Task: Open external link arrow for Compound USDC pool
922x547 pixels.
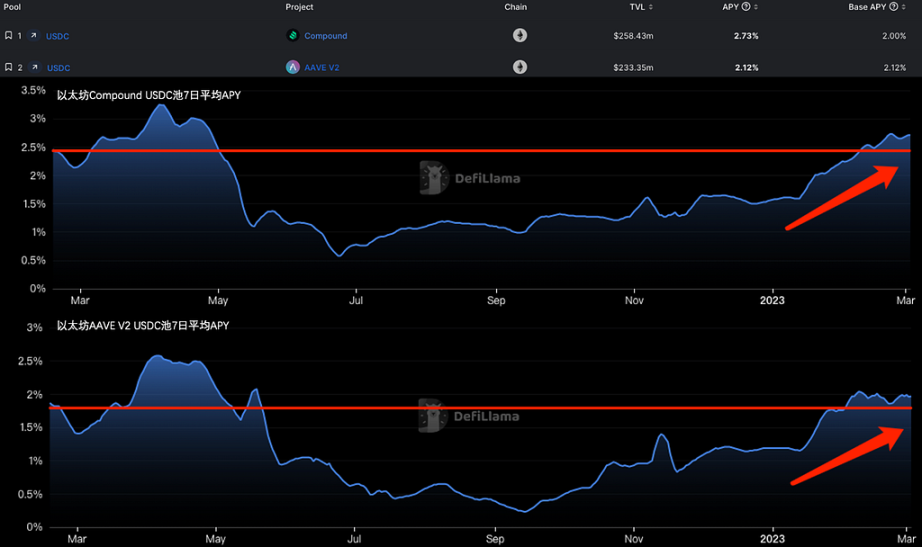Action: (34, 35)
